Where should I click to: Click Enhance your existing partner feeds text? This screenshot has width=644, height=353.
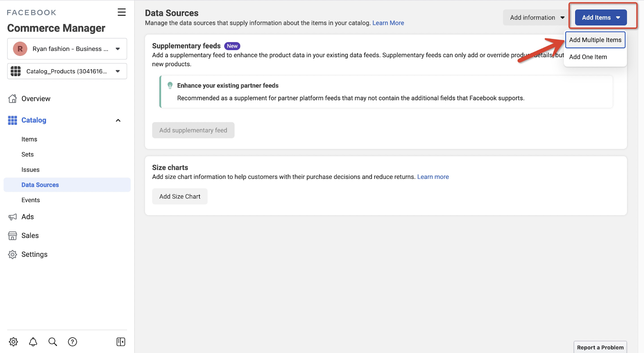coord(228,85)
